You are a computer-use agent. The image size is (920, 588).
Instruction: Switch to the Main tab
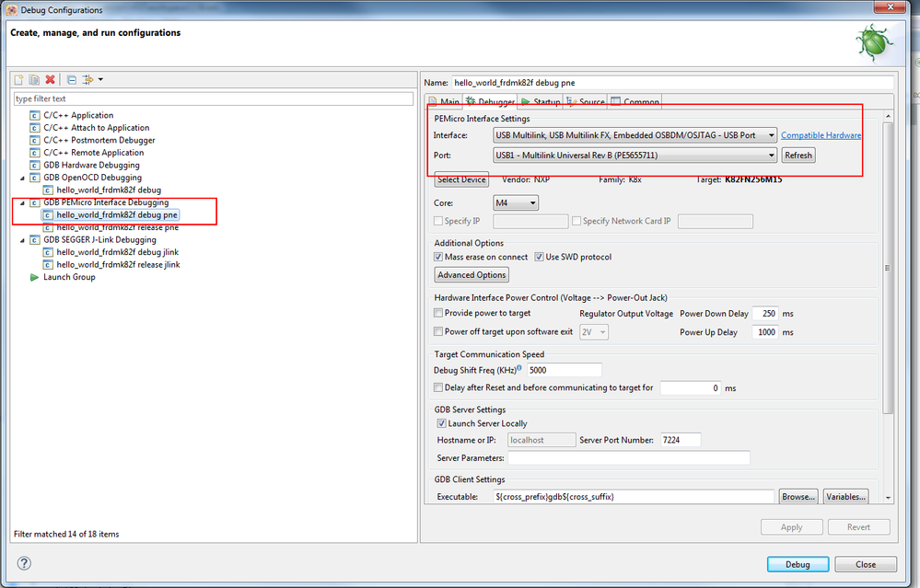tap(444, 101)
